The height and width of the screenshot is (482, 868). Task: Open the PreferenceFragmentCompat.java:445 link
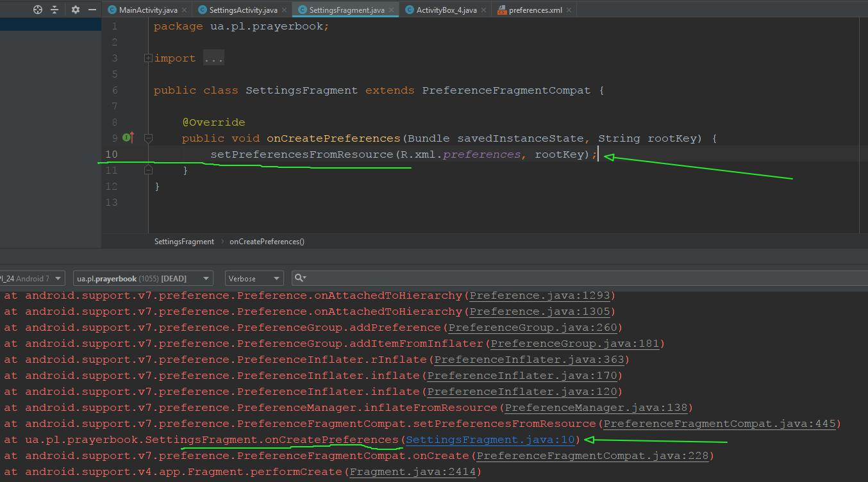[x=719, y=424]
